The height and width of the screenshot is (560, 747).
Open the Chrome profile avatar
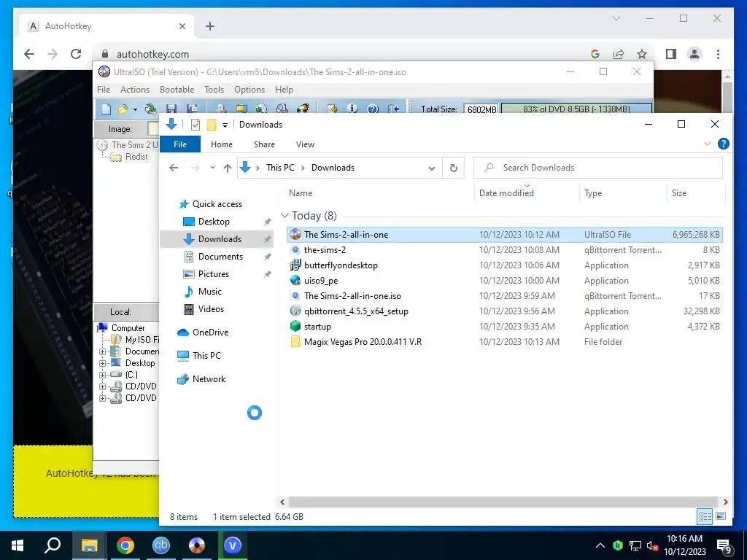point(694,54)
